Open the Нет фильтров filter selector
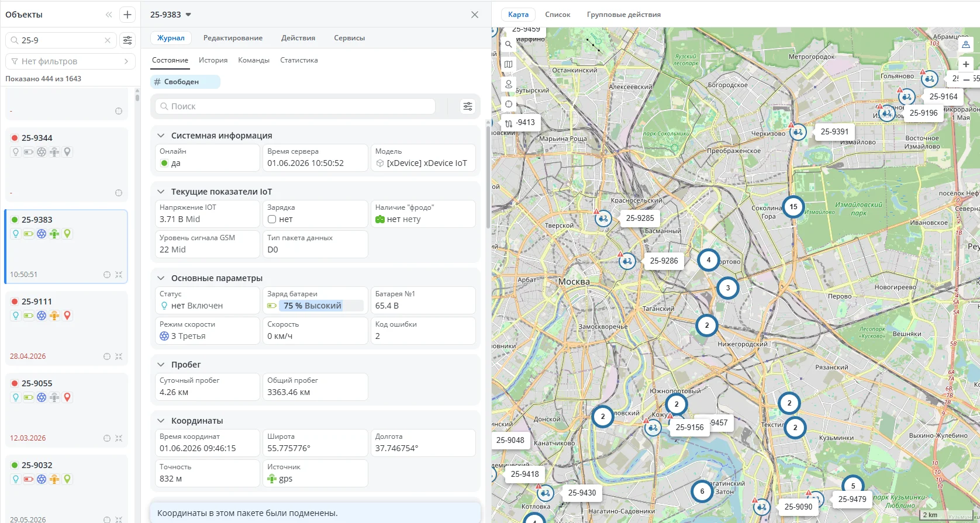This screenshot has height=523, width=980. (70, 61)
